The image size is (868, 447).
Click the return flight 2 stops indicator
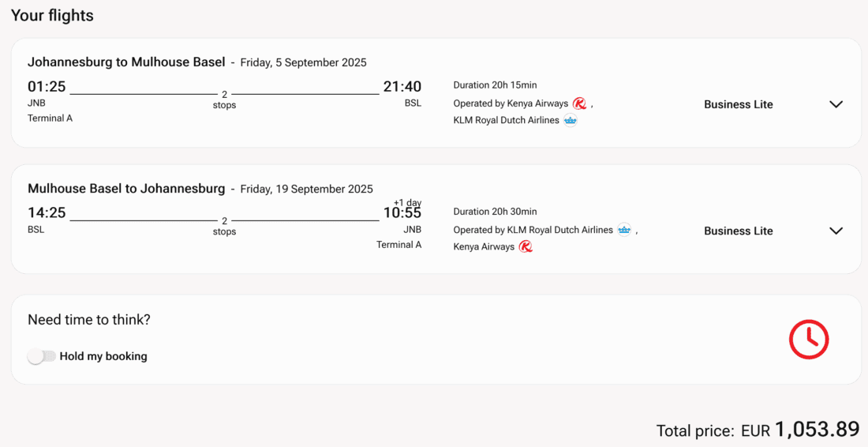224,226
